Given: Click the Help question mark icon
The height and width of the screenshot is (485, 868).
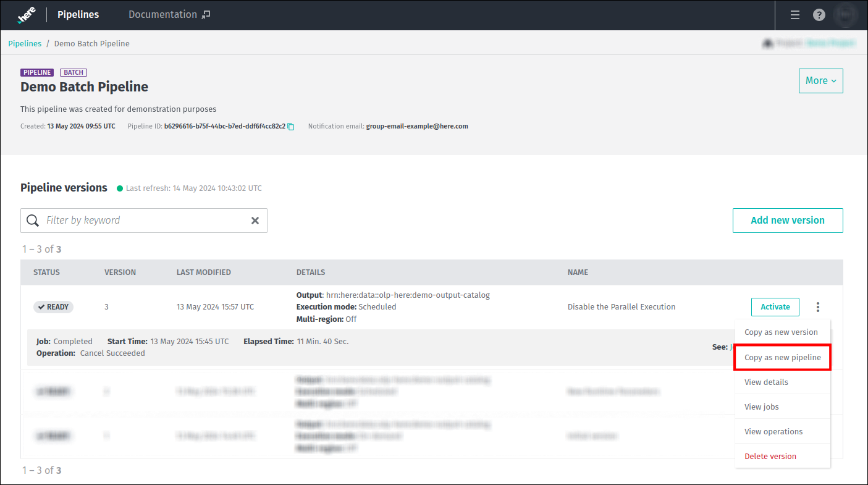Looking at the screenshot, I should point(820,15).
